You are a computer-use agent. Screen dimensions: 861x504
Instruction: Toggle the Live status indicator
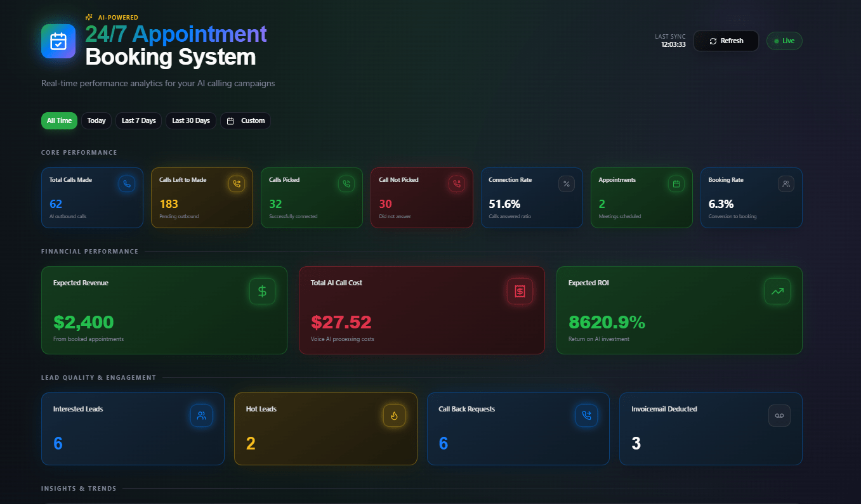(784, 41)
